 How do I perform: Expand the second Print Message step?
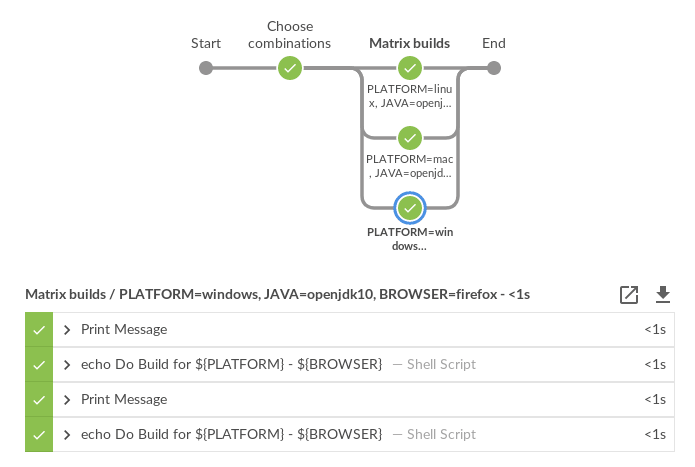coord(67,399)
